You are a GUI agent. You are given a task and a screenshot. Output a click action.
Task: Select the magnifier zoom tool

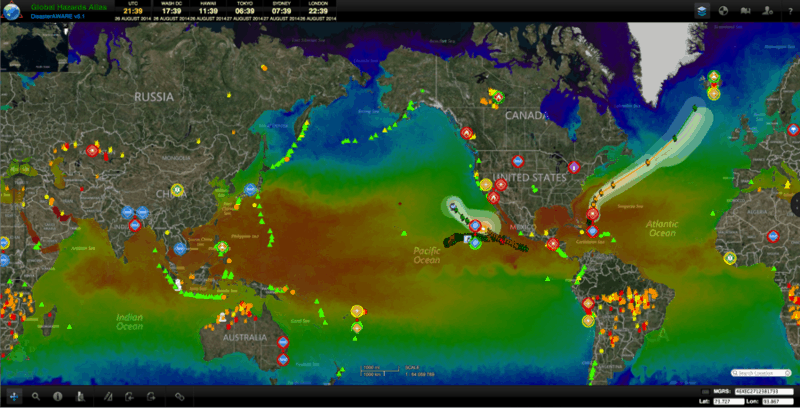click(35, 396)
